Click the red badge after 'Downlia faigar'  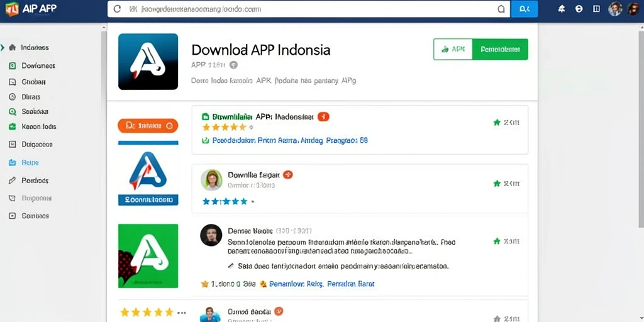coord(288,175)
